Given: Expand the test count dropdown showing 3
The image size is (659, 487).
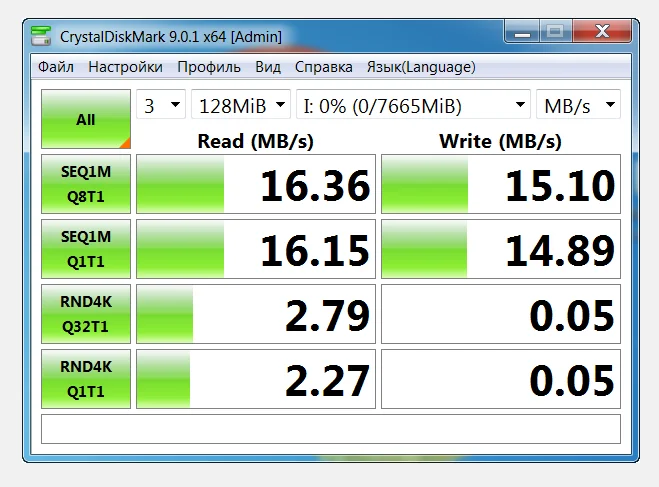Looking at the screenshot, I should (x=161, y=104).
